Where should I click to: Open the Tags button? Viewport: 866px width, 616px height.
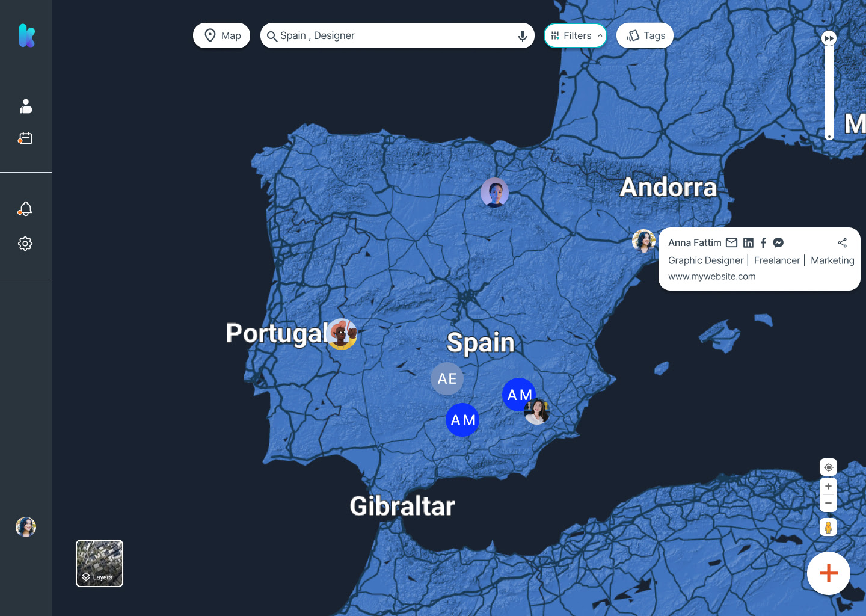point(645,35)
